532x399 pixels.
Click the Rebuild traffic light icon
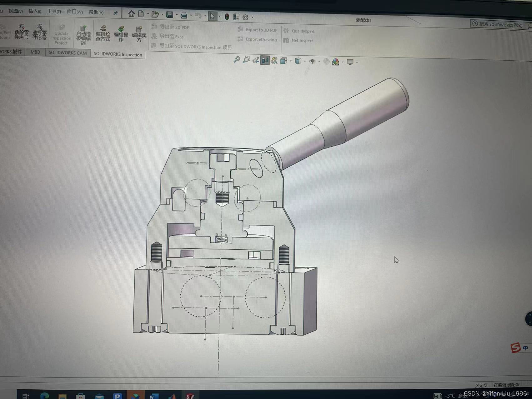tap(227, 17)
